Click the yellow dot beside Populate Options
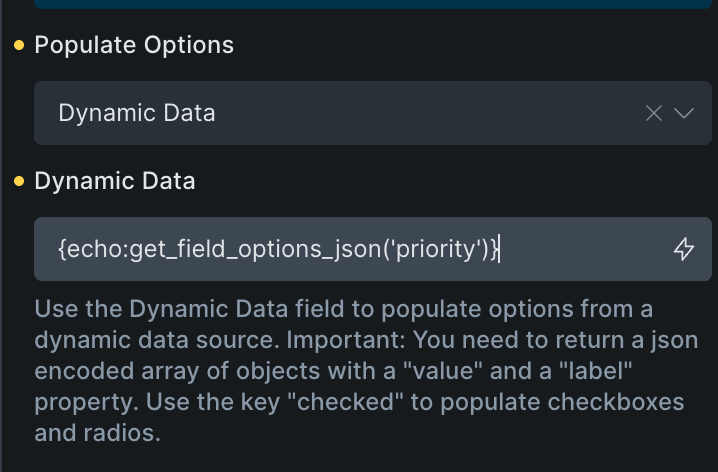This screenshot has width=718, height=472. coord(19,45)
